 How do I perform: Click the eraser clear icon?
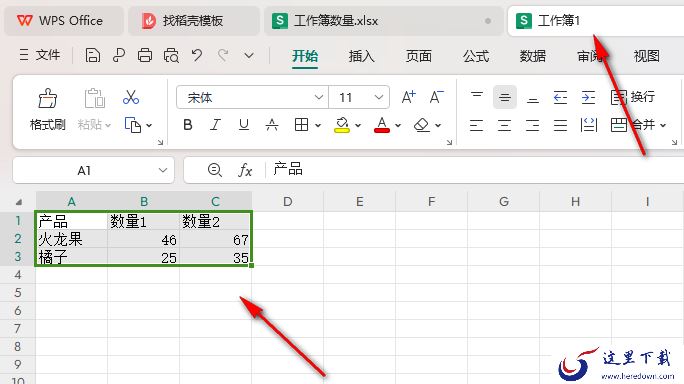click(422, 125)
